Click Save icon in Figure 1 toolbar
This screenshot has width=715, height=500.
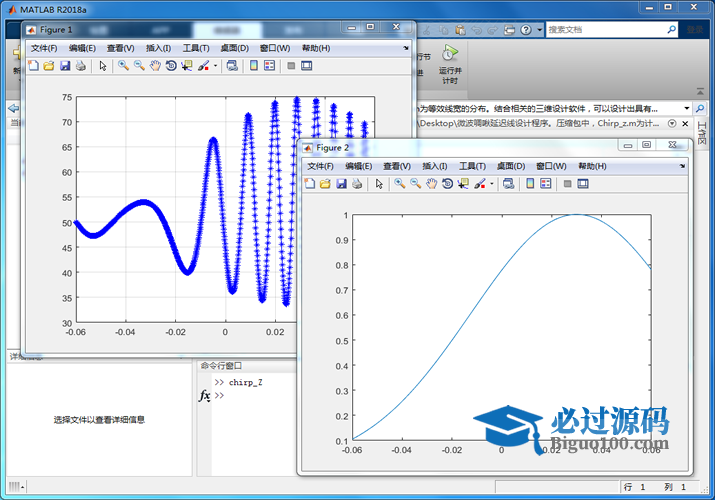(x=65, y=66)
